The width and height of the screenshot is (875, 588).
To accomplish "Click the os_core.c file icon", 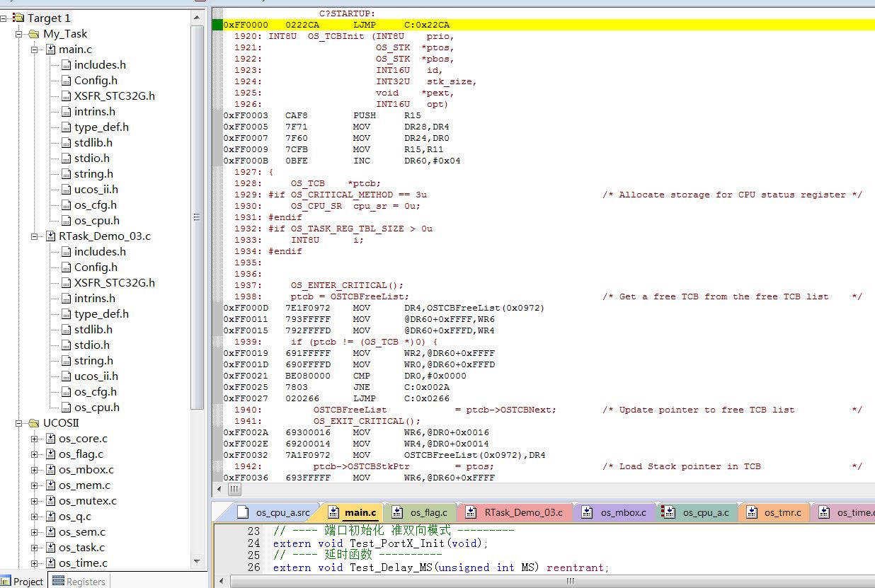I will [x=50, y=439].
